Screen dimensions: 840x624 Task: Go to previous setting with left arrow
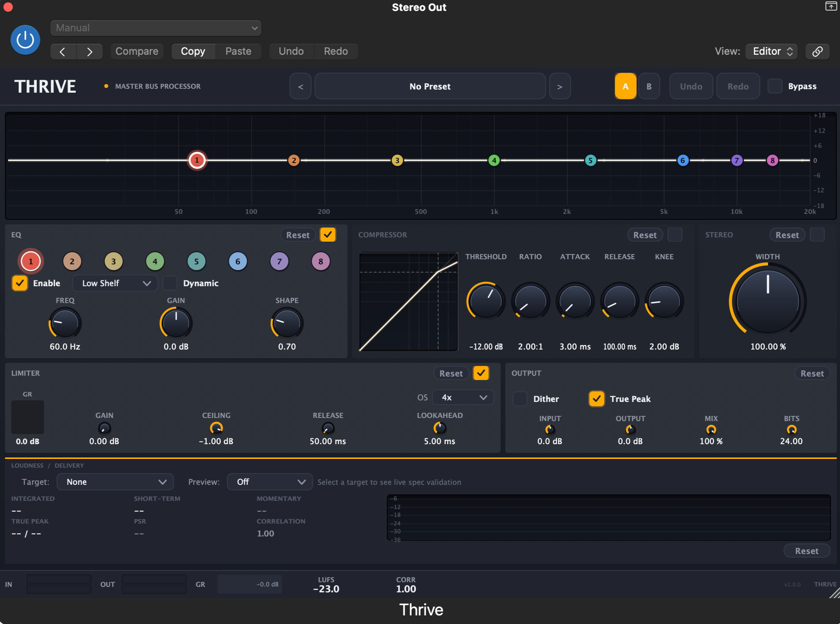coord(63,51)
